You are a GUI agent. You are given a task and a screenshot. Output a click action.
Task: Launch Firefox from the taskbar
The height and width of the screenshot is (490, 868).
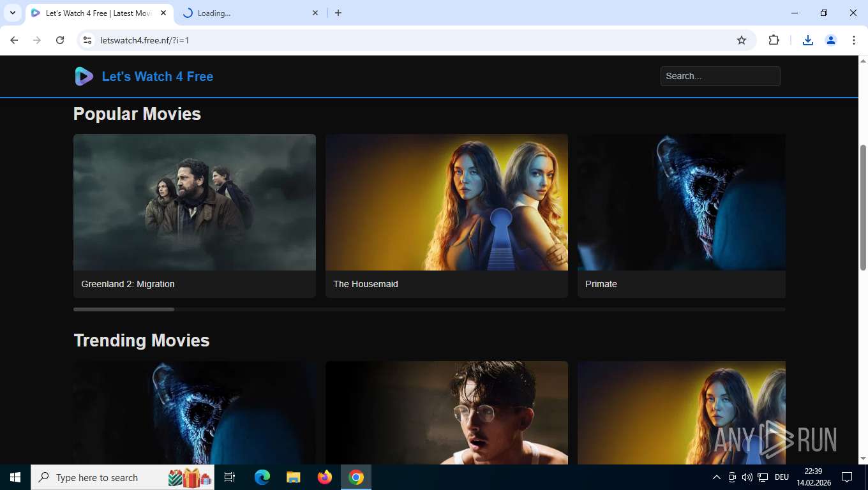[x=325, y=477]
